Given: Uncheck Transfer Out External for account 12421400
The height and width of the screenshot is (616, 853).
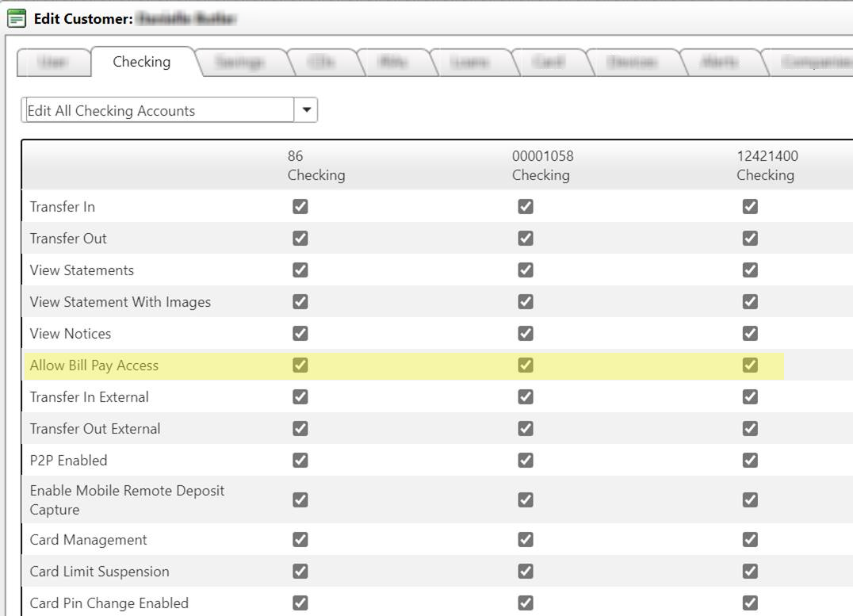Looking at the screenshot, I should pos(750,428).
